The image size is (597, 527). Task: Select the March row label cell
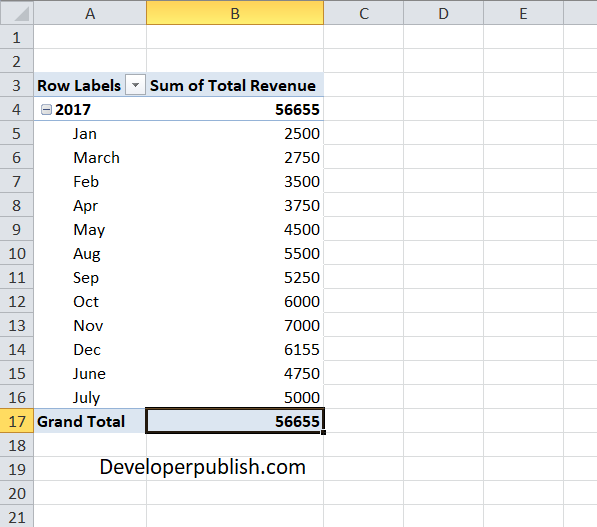(90, 157)
